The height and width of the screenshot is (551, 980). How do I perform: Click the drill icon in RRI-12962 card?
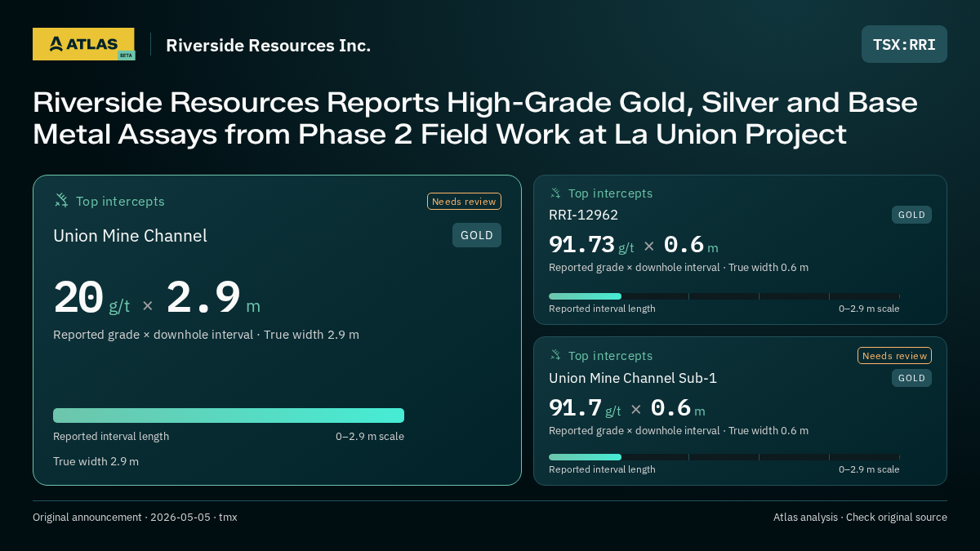[x=555, y=193]
